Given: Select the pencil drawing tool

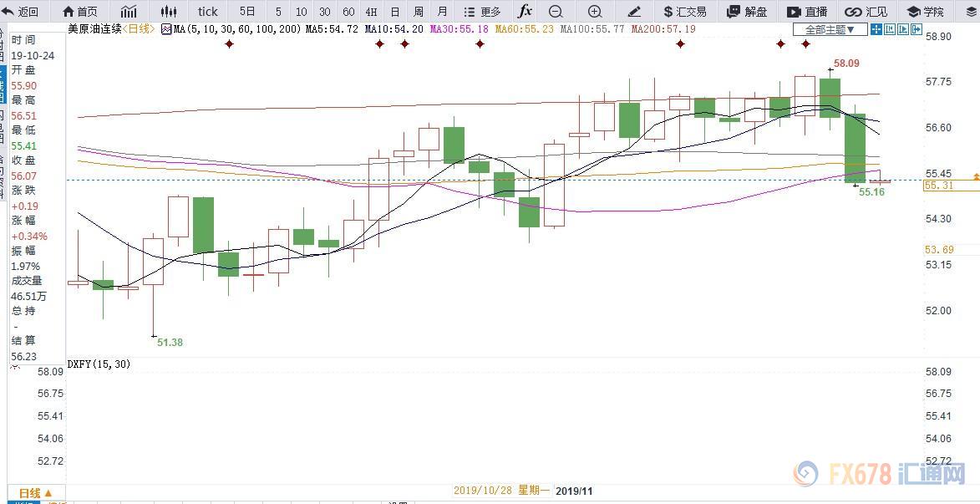Looking at the screenshot, I should click(634, 11).
